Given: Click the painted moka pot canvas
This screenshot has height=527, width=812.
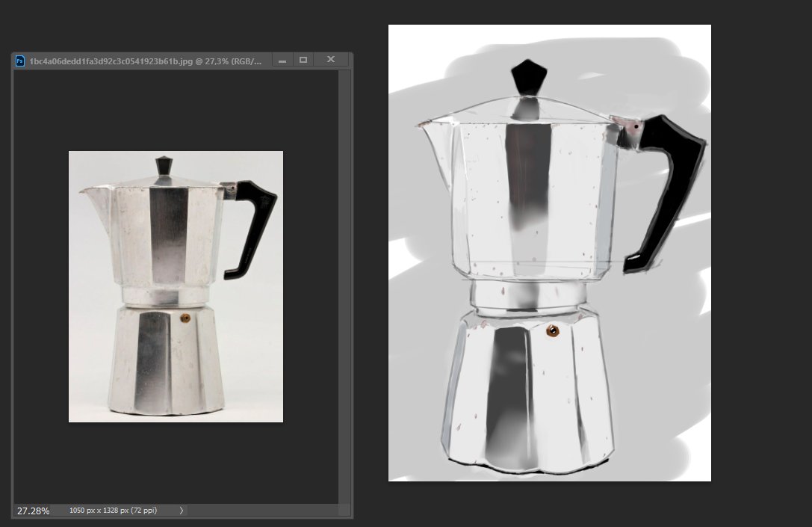Looking at the screenshot, I should [550, 253].
